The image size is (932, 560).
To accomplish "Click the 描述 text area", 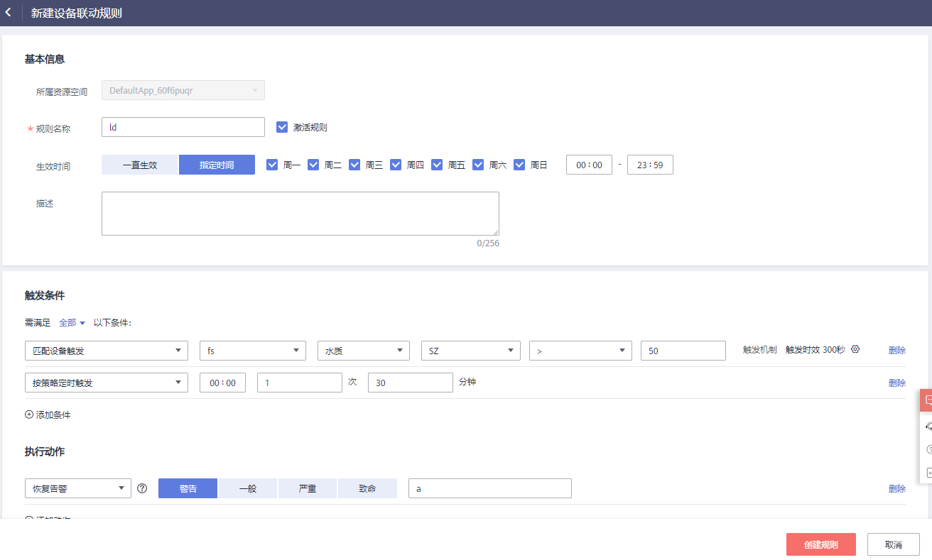I will (300, 213).
